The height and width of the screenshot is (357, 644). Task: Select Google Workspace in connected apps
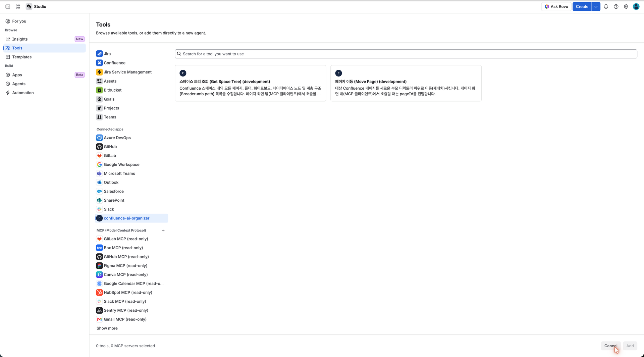point(131,165)
